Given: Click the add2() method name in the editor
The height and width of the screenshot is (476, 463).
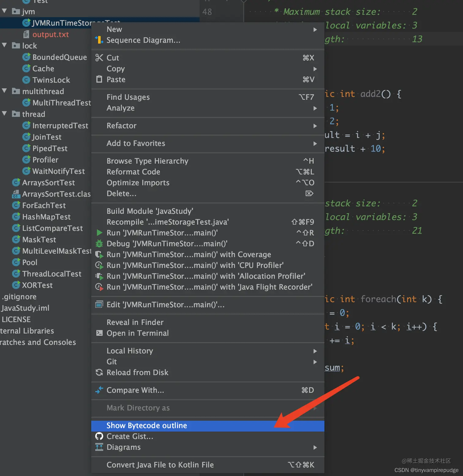Looking at the screenshot, I should coord(371,94).
